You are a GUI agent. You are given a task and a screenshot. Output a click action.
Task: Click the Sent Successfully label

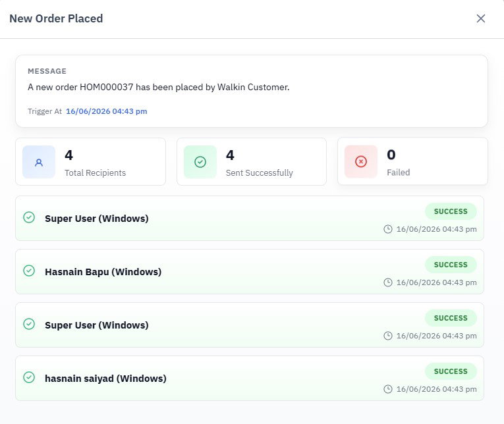click(x=260, y=172)
